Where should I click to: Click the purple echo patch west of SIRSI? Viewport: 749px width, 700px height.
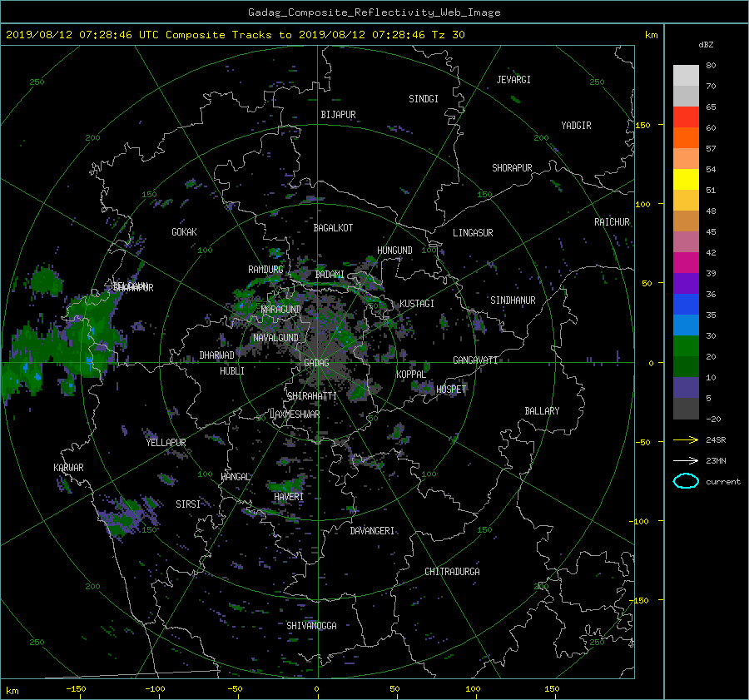point(125,517)
